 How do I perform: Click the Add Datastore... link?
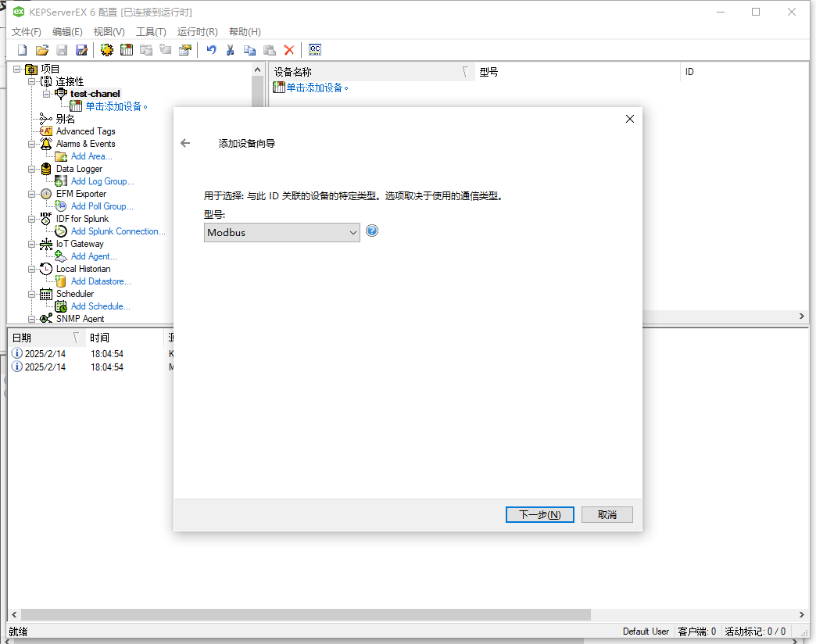tap(101, 281)
